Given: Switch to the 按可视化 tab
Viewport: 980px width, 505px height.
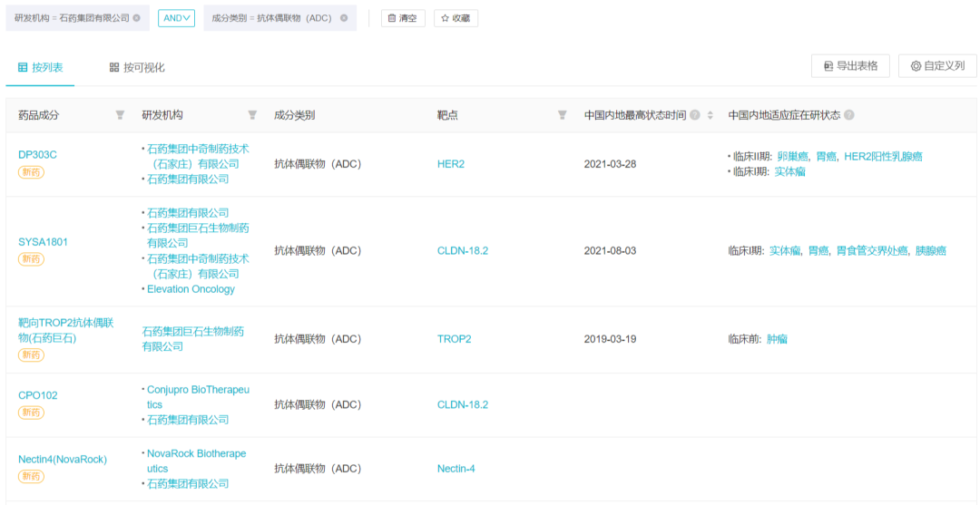Looking at the screenshot, I should (x=137, y=67).
